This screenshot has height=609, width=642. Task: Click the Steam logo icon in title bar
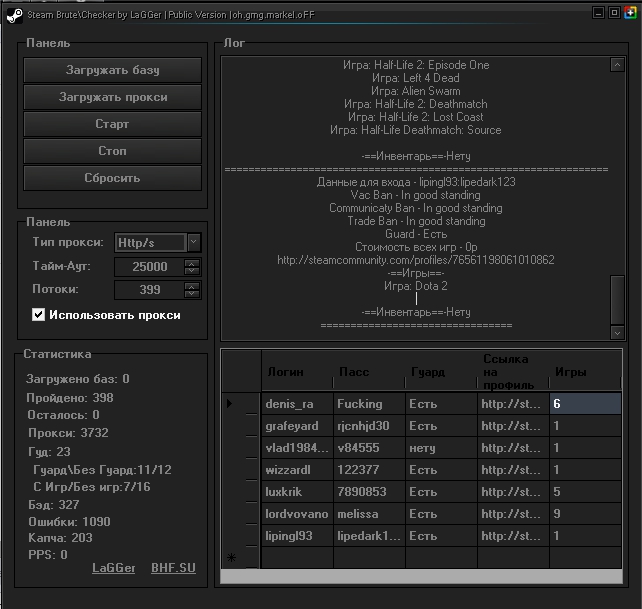pos(14,16)
